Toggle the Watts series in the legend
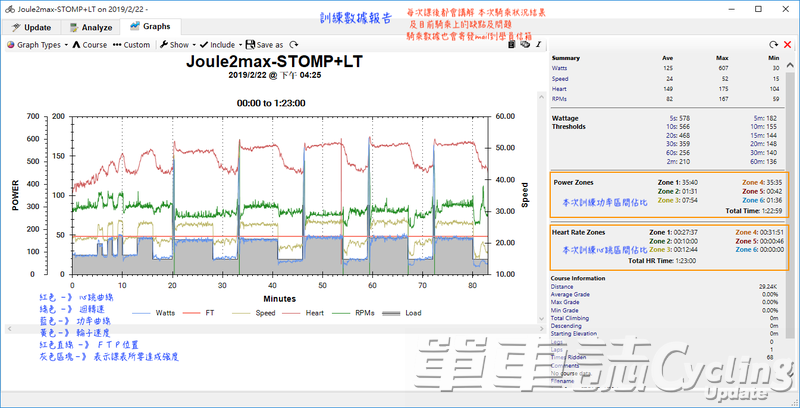This screenshot has height=408, width=800. 155,313
